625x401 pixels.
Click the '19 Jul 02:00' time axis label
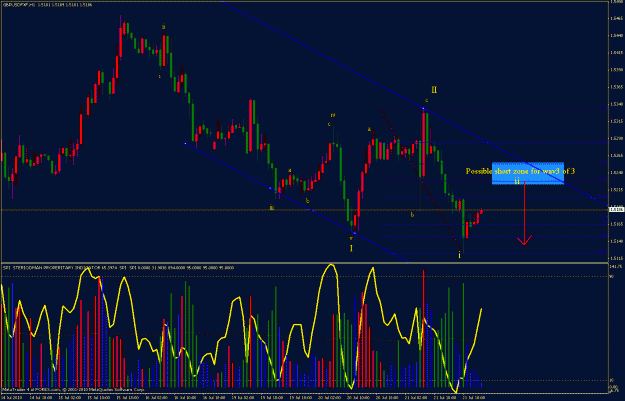[244, 397]
